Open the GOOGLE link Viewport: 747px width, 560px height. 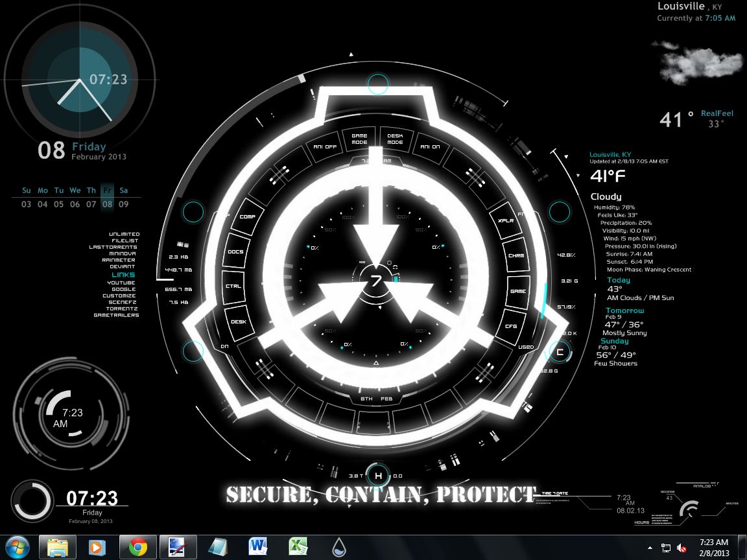(124, 289)
